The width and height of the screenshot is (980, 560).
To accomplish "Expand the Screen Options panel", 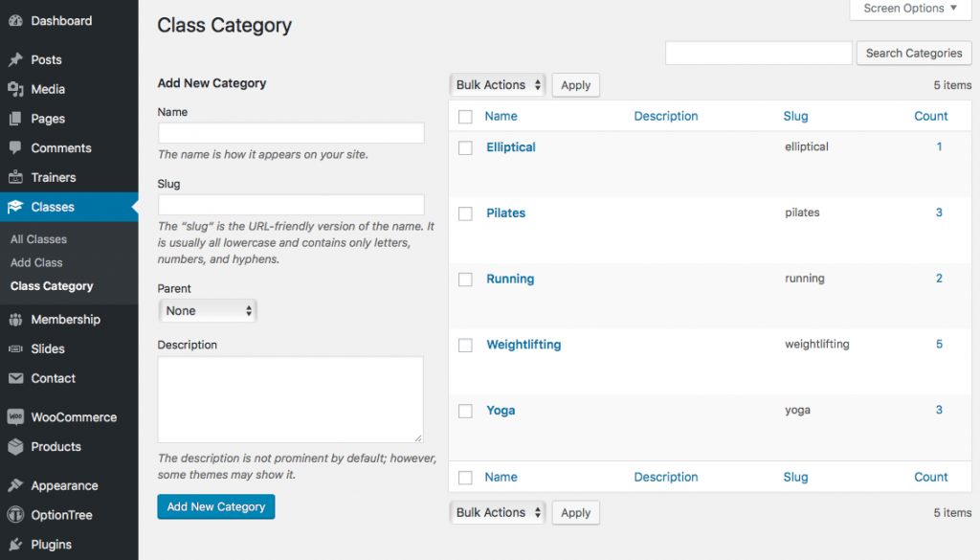I will 908,9.
